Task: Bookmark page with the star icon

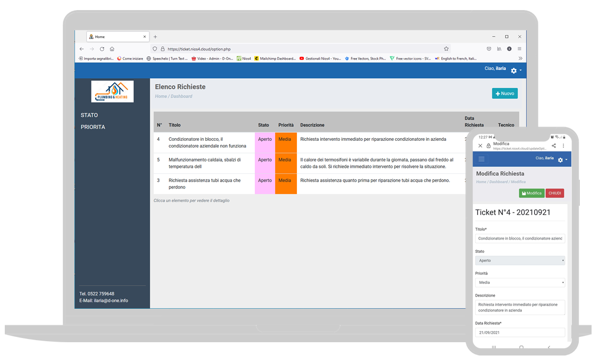Action: click(446, 49)
